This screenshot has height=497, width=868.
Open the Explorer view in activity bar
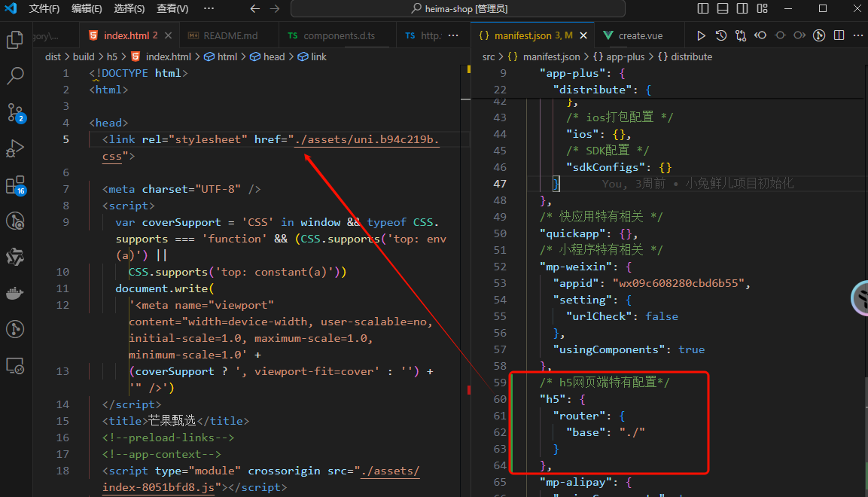click(15, 40)
